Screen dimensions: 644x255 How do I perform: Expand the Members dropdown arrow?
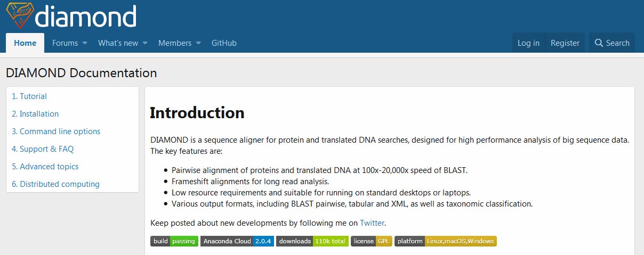[198, 43]
